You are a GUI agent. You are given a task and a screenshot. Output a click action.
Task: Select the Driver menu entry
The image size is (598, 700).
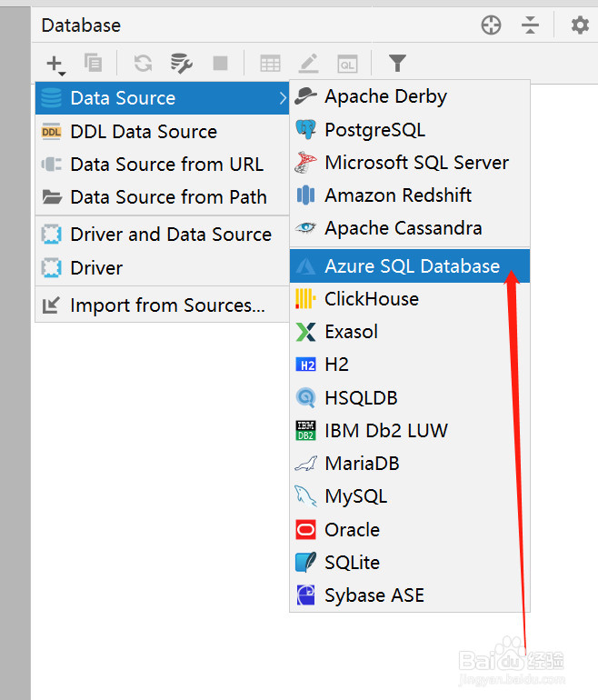click(x=162, y=268)
